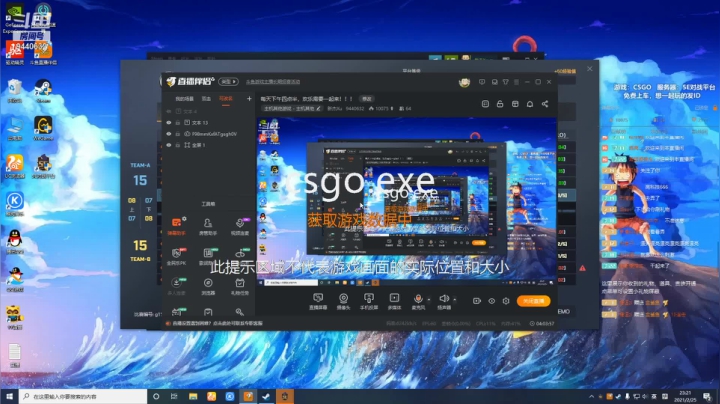Image resolution: width=720 pixels, height=404 pixels.
Task: Toggle visibility of the 全屏 1 source
Action: click(169, 145)
